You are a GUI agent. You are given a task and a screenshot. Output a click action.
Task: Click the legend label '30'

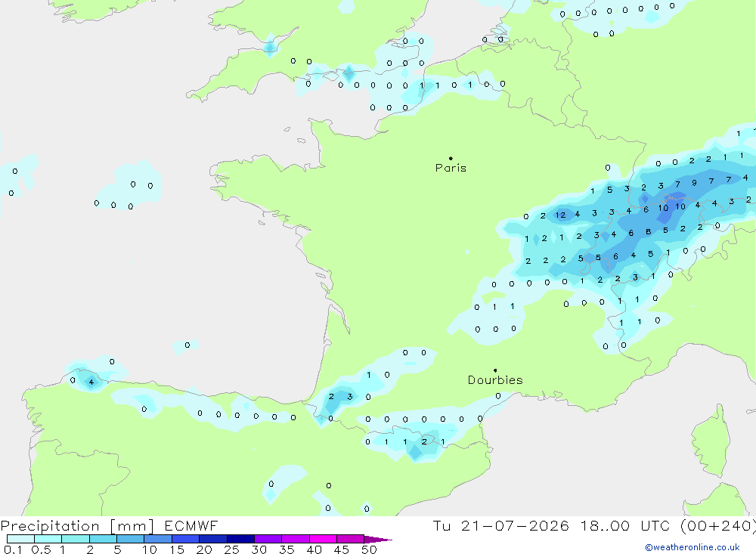[259, 549]
